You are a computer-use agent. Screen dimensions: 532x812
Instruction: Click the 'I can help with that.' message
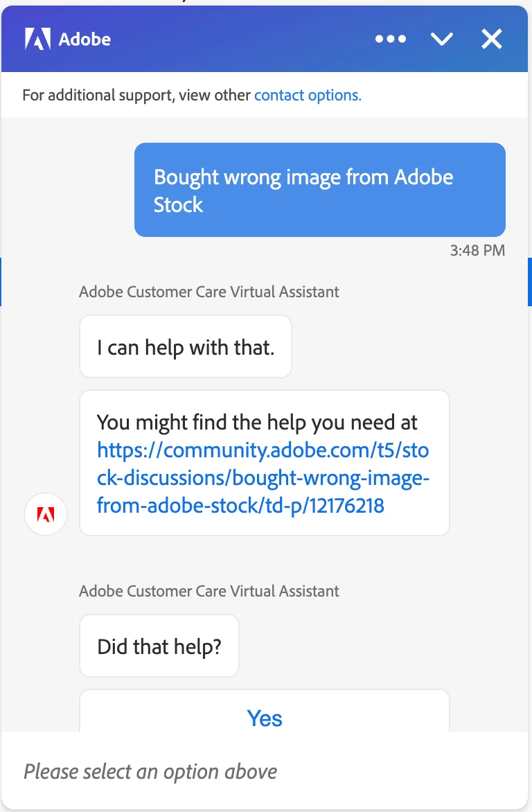coord(186,347)
